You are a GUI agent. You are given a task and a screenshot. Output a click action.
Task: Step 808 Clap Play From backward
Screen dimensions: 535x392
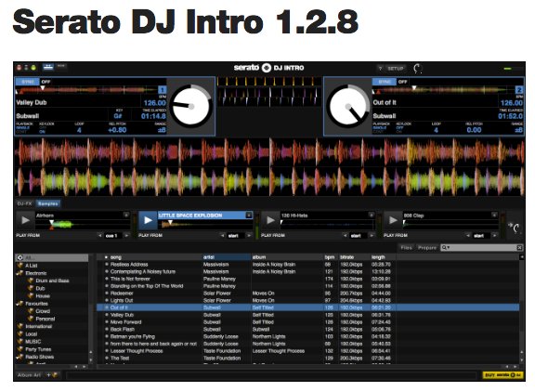(x=467, y=235)
